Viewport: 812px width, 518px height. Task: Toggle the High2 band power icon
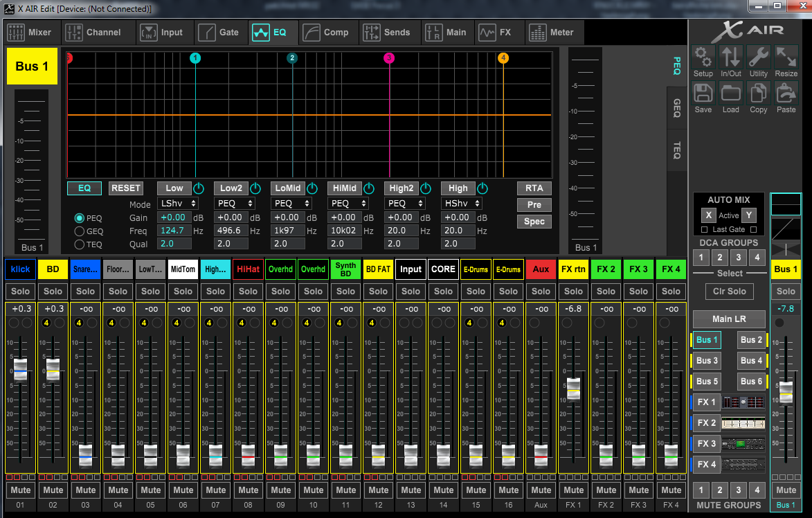point(426,188)
